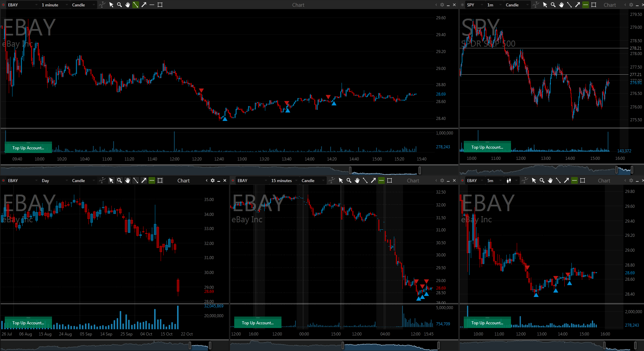Viewport: 644px width, 351px height.
Task: Open the 5m timeframe dropdown
Action: point(494,180)
